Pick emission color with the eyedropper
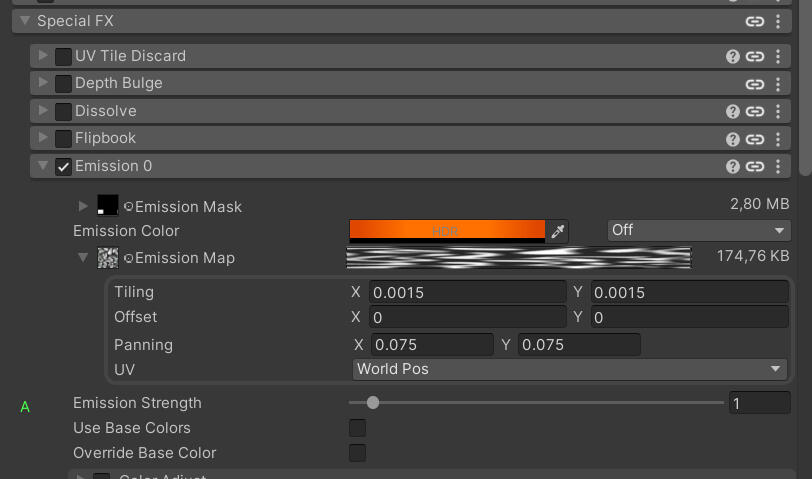 tap(558, 231)
